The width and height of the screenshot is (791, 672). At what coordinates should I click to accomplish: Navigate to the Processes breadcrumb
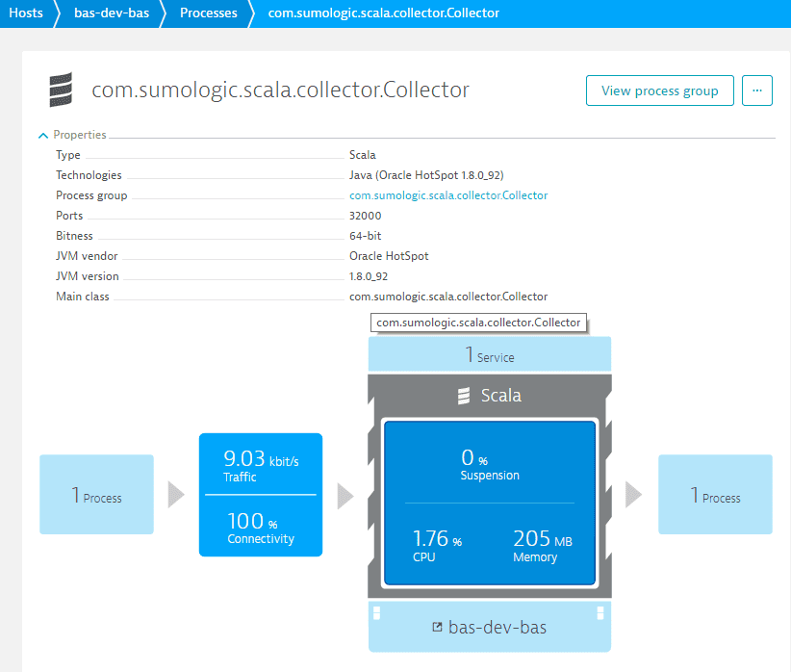point(209,13)
